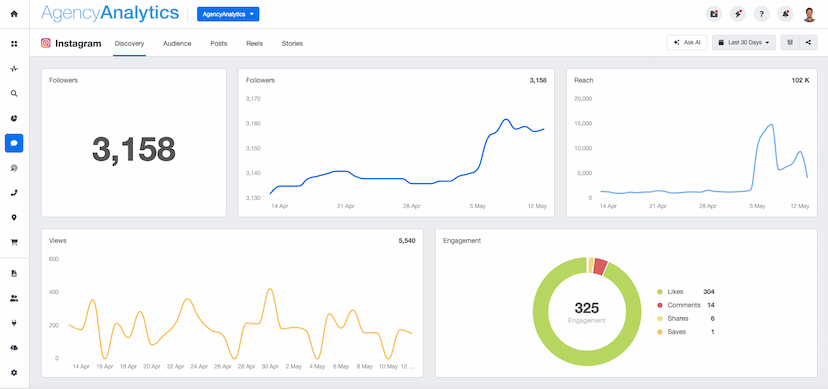Open the integrations plug icon in sidebar

pyautogui.click(x=14, y=323)
